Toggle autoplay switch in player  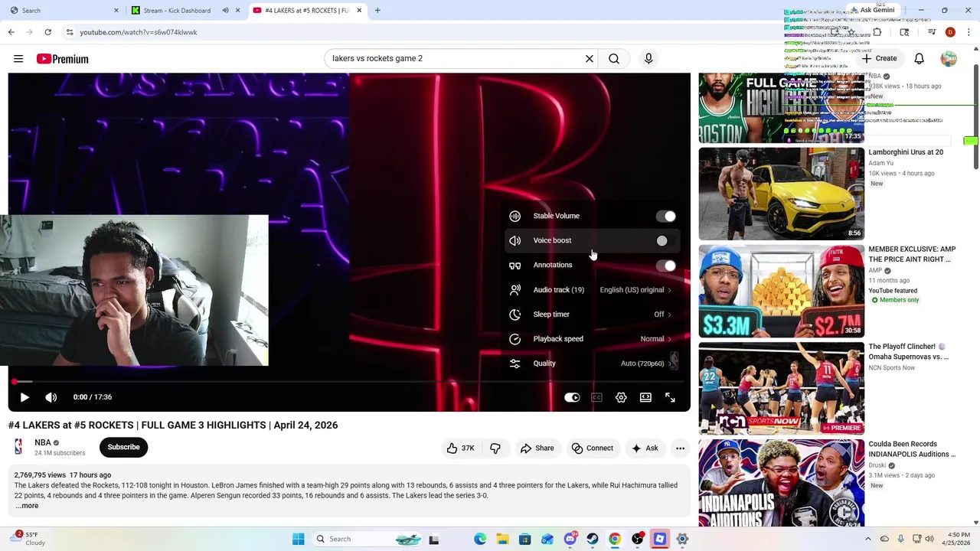[572, 397]
